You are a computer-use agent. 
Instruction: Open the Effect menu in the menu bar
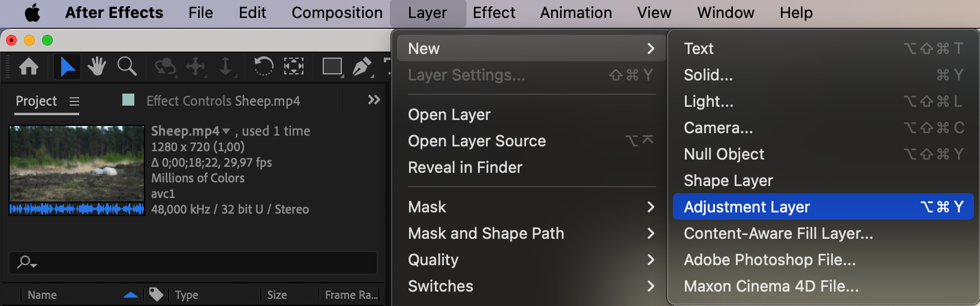[494, 13]
